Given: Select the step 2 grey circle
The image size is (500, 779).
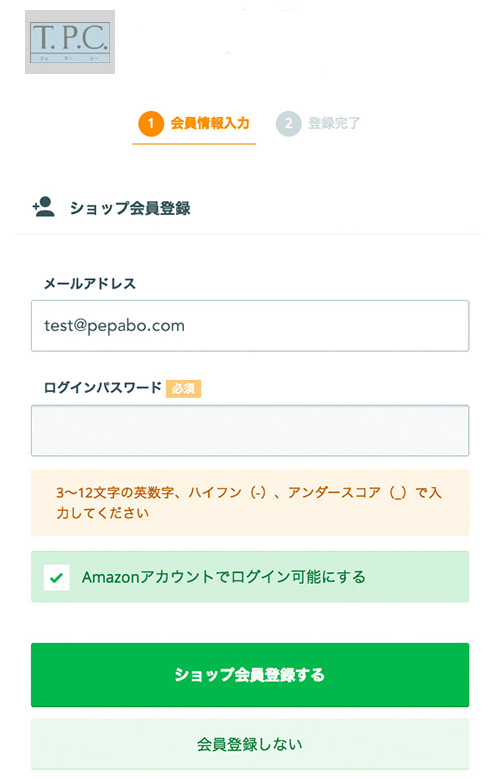Looking at the screenshot, I should click(x=288, y=124).
